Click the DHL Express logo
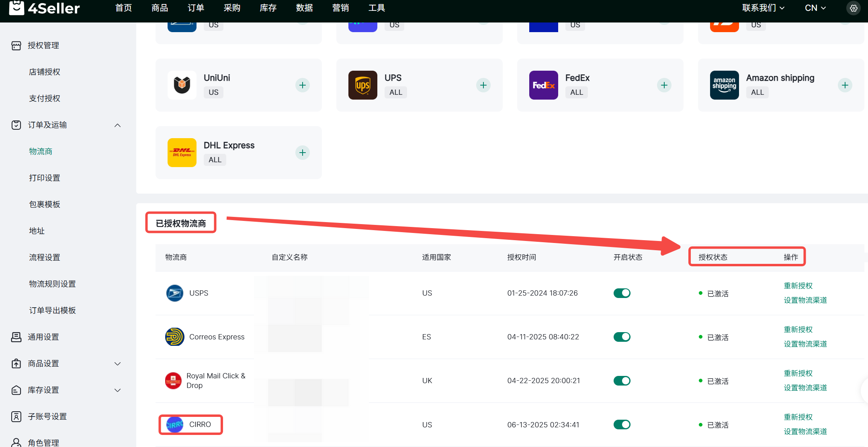 pos(182,153)
